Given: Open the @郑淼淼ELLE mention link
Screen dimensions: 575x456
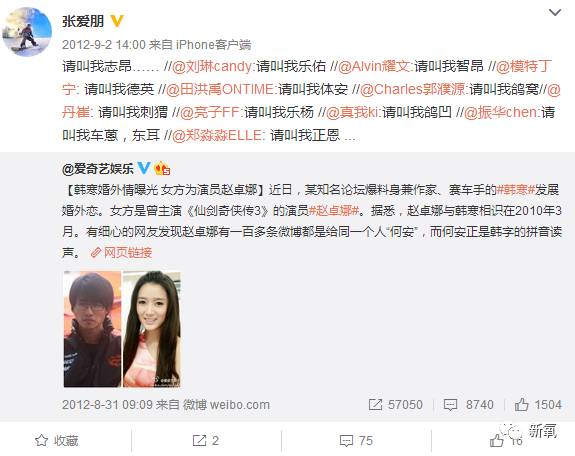Looking at the screenshot, I should (x=217, y=135).
